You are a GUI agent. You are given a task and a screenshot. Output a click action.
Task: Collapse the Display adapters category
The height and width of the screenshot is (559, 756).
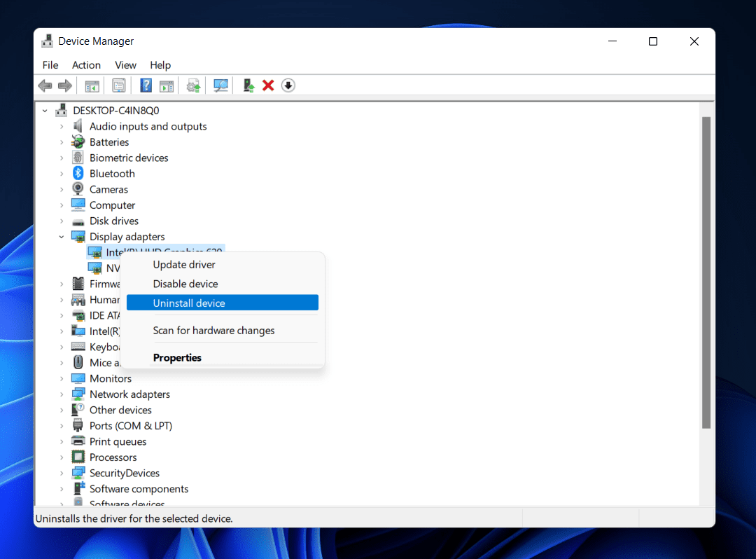[62, 237]
